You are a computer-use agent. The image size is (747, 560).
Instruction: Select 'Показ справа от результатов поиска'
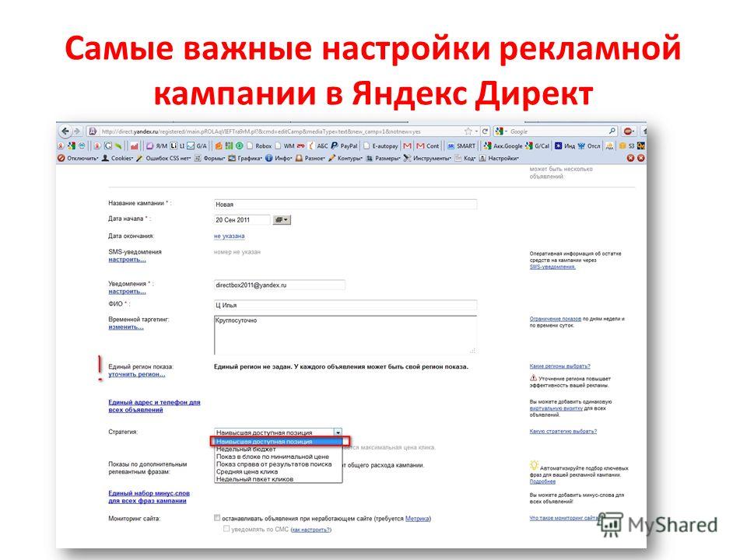click(277, 464)
